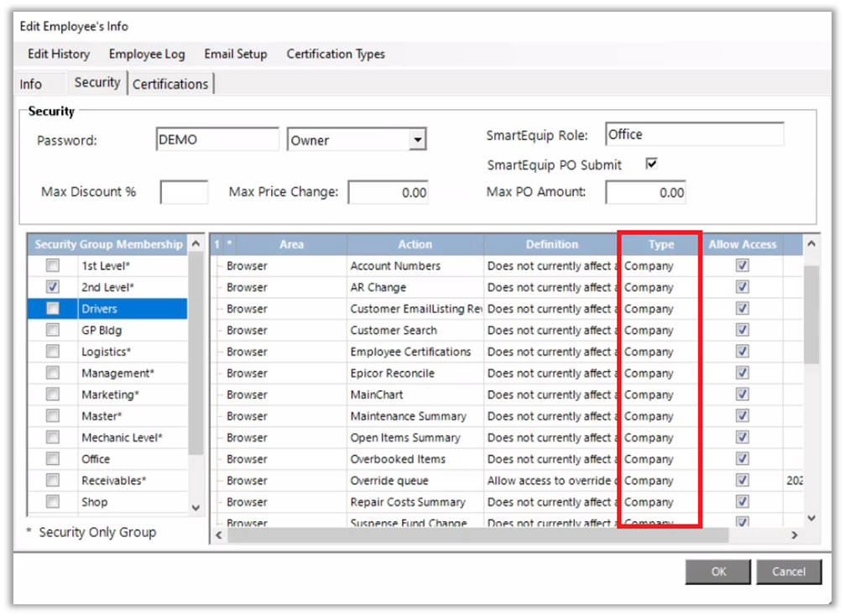
Task: Open Email Setup menu item
Action: pyautogui.click(x=235, y=54)
